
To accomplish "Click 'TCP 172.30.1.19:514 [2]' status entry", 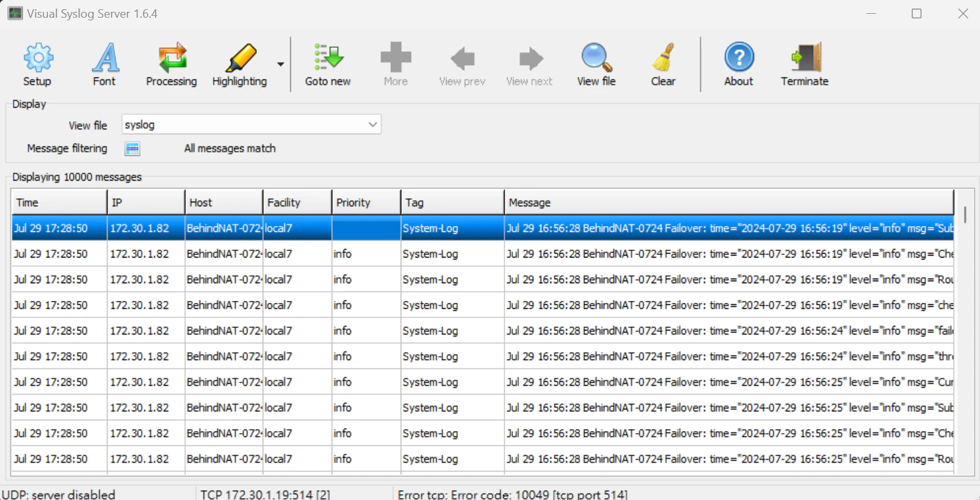I will tap(265, 494).
